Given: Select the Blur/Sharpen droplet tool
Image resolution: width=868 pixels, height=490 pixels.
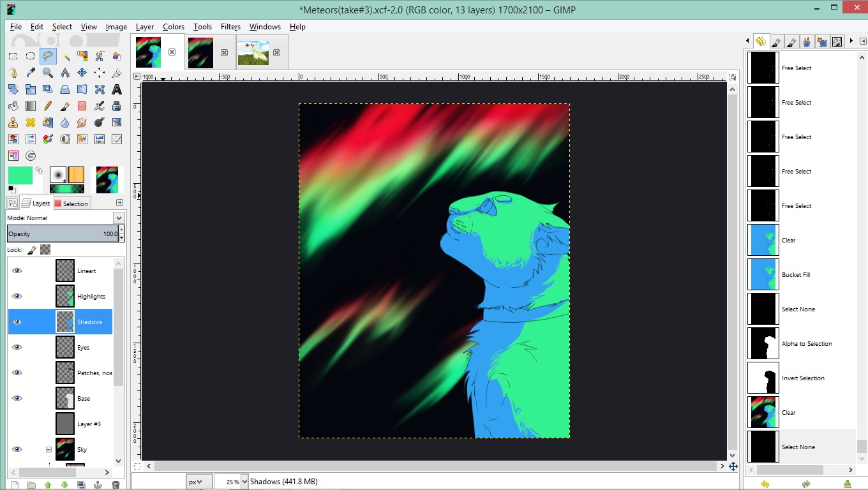Looking at the screenshot, I should [x=65, y=122].
